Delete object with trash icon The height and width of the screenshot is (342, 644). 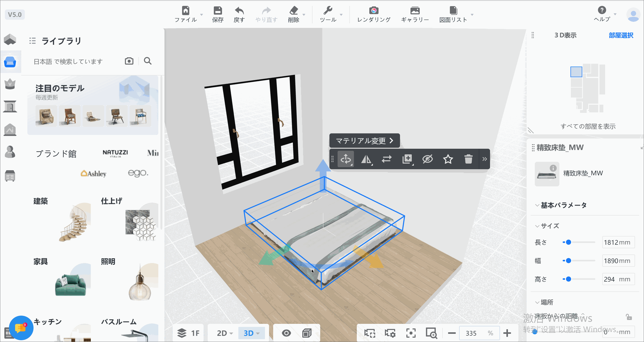[x=469, y=159]
